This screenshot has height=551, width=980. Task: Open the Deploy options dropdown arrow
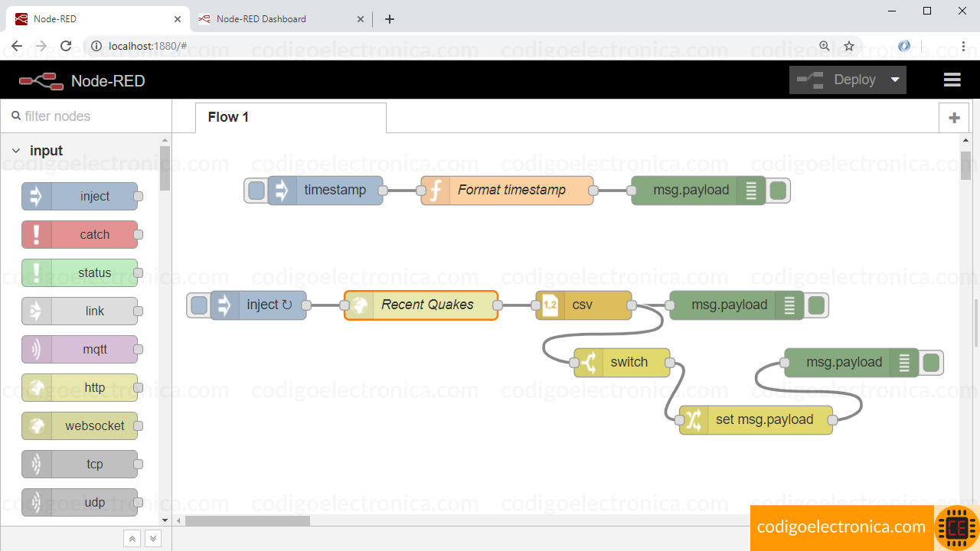895,80
